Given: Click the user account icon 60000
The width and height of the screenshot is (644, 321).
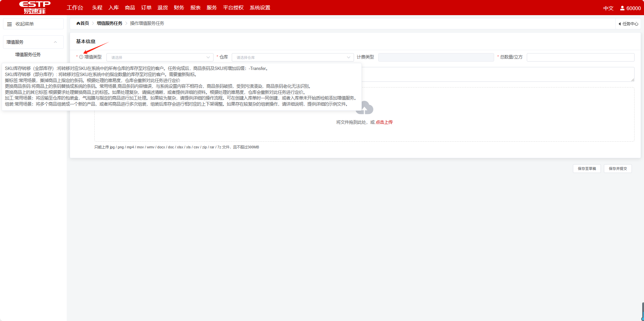Looking at the screenshot, I should click(622, 8).
